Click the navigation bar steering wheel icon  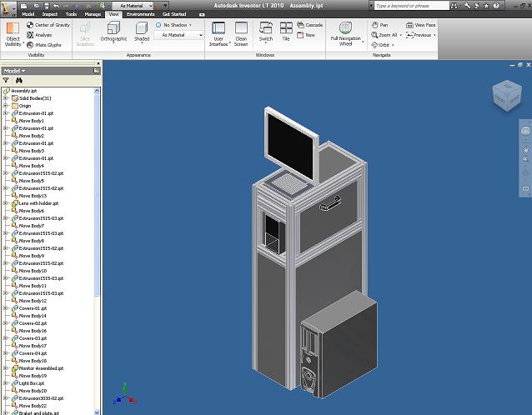(x=525, y=131)
